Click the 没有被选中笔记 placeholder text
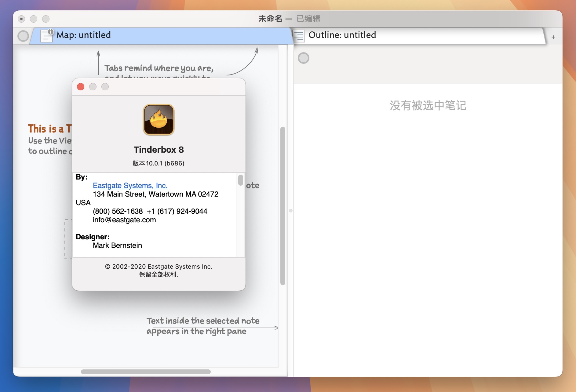This screenshot has width=576, height=392. click(428, 106)
